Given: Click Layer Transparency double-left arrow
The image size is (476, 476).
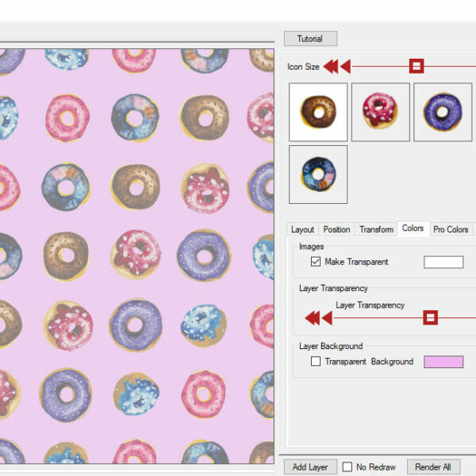Looking at the screenshot, I should pos(313,318).
